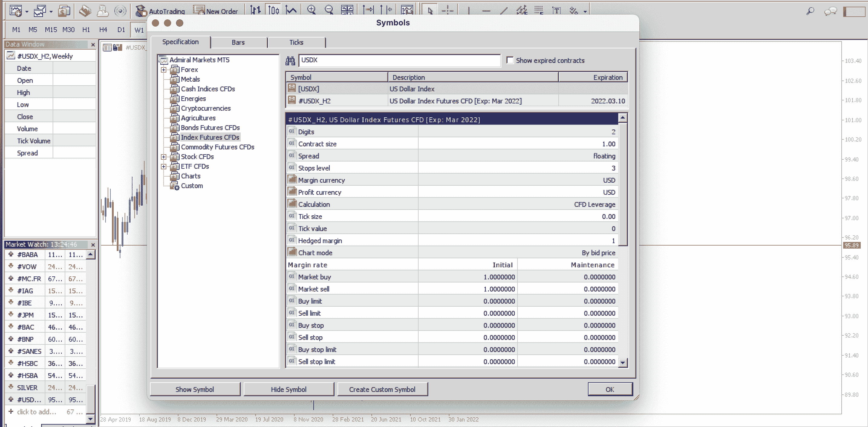Click the New Chart toolbar icon
The height and width of the screenshot is (427, 868).
click(x=15, y=11)
